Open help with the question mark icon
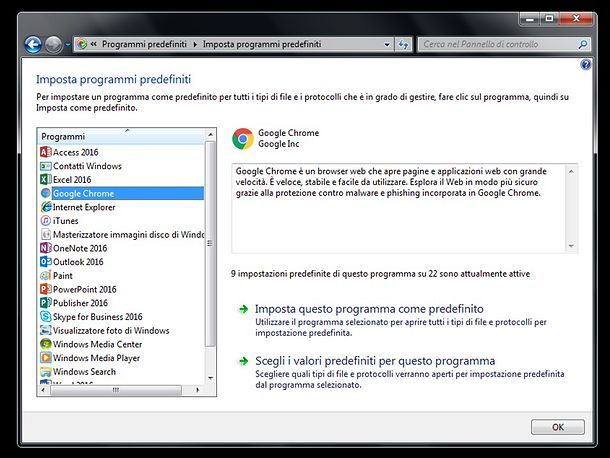610x458 pixels. pyautogui.click(x=585, y=64)
